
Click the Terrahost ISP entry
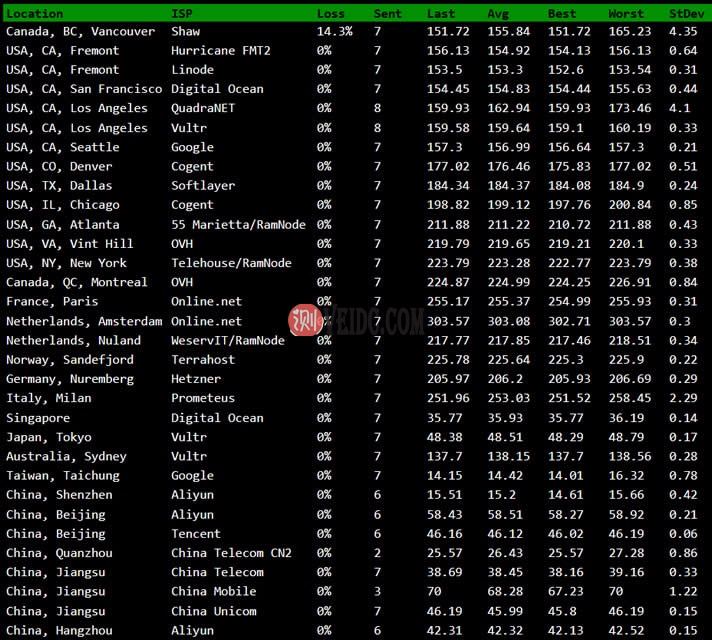pyautogui.click(x=203, y=360)
